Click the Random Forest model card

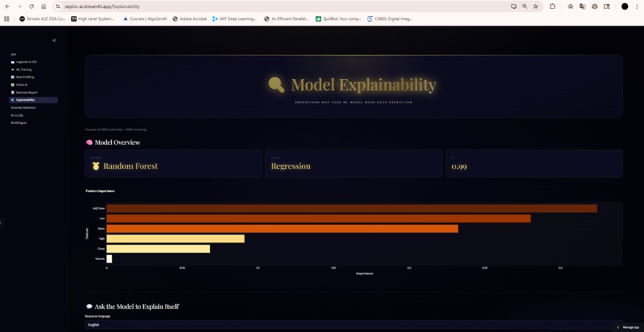(x=173, y=163)
